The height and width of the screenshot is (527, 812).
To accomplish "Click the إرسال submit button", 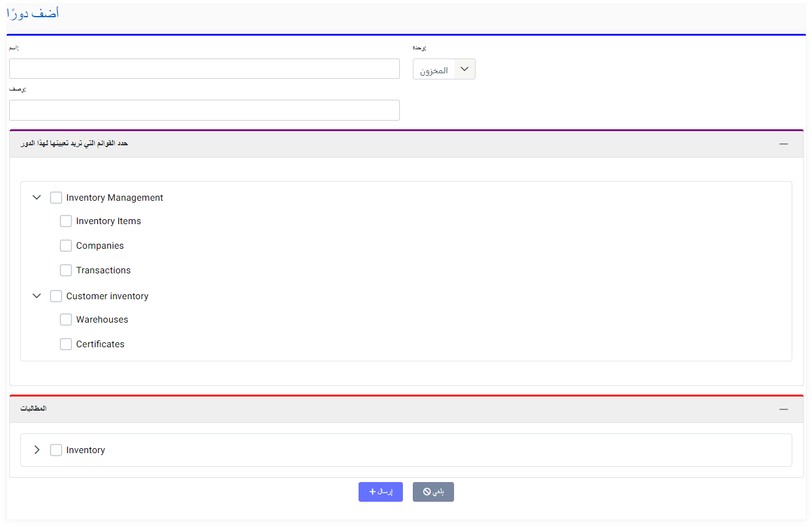I will (x=380, y=492).
